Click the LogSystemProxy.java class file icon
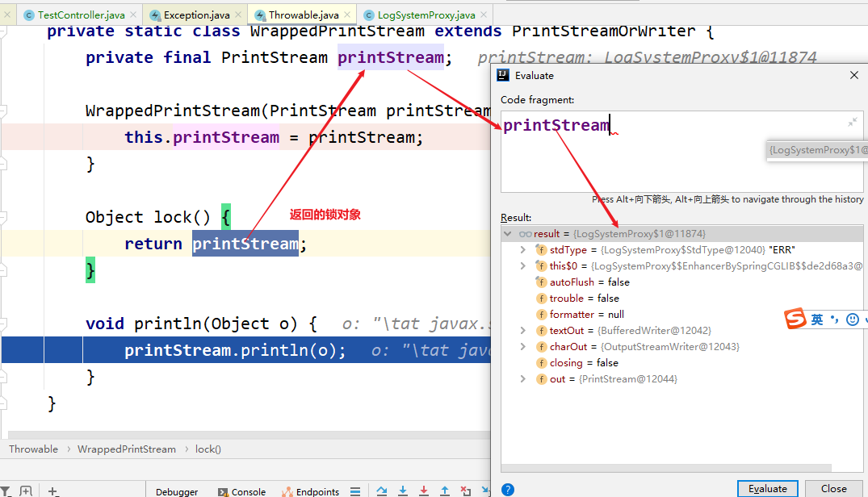 coord(369,15)
